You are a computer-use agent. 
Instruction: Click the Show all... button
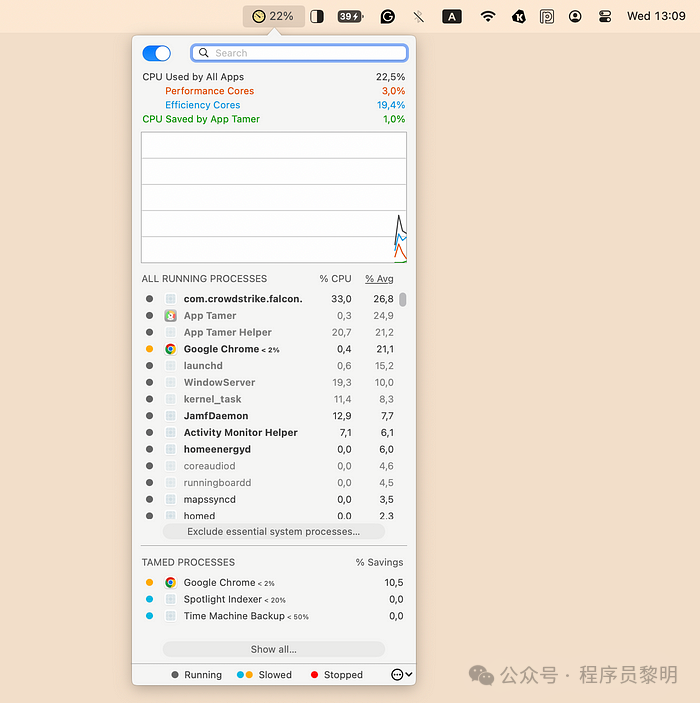click(274, 649)
